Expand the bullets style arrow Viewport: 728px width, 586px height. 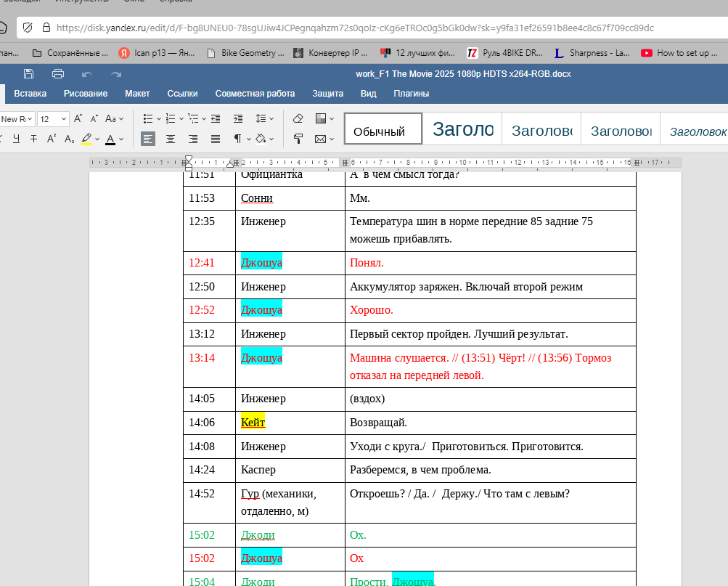click(159, 119)
